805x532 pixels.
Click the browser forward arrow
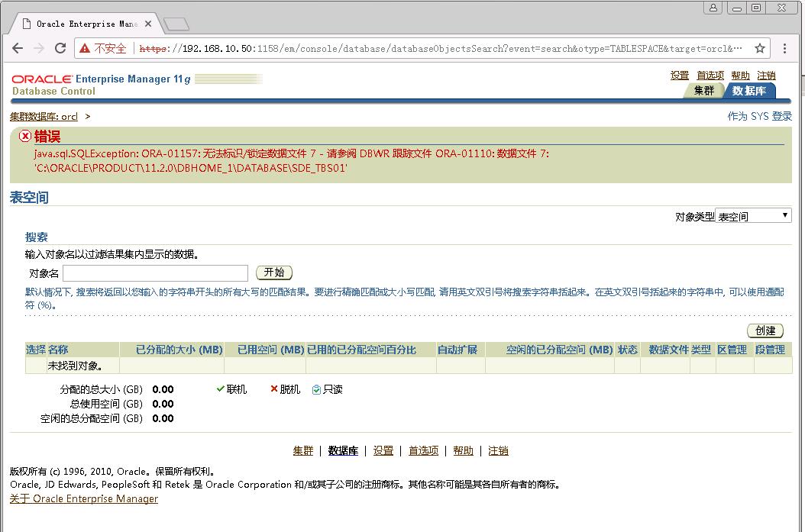[x=39, y=48]
